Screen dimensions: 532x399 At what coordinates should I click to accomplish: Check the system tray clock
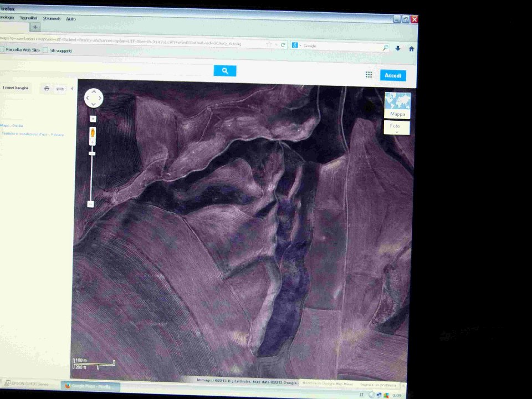[396, 396]
